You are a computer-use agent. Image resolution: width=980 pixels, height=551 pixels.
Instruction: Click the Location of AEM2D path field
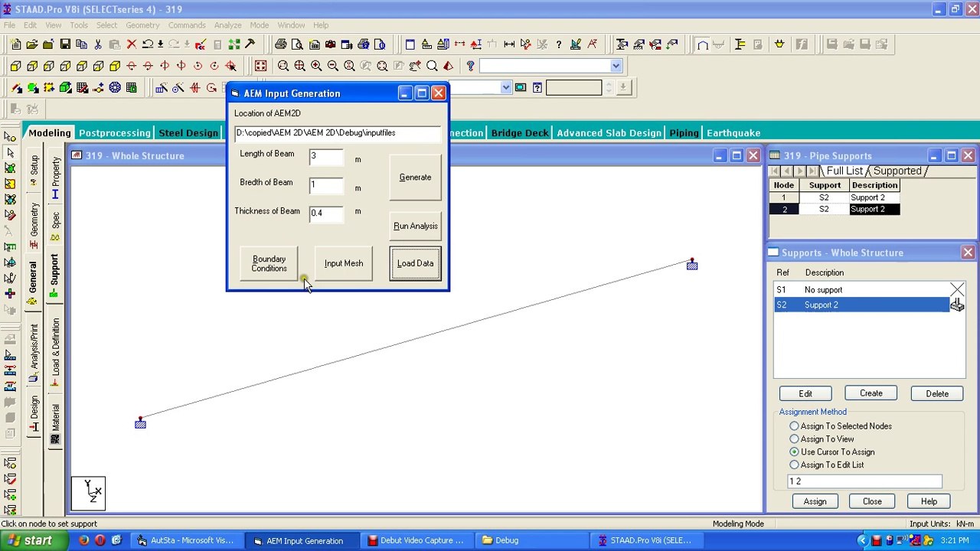[338, 133]
